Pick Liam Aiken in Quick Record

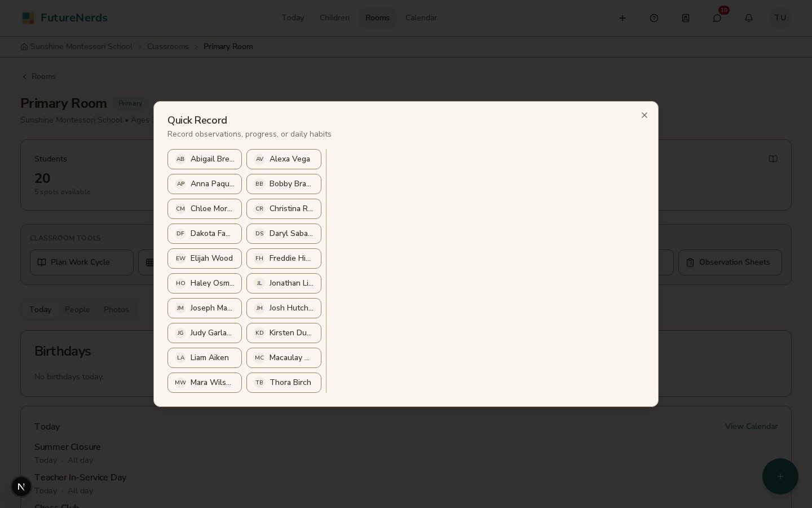point(205,358)
